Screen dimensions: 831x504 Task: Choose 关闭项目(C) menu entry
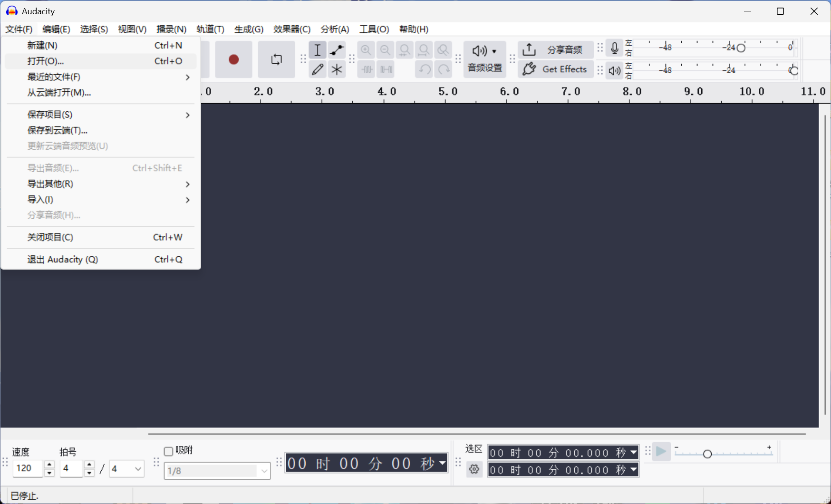[x=101, y=237]
